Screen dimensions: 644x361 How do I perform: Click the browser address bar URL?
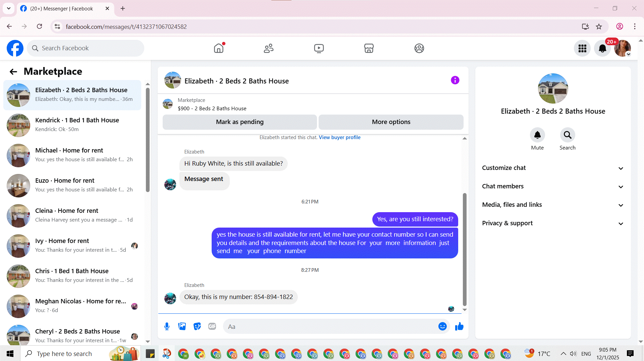(x=126, y=26)
